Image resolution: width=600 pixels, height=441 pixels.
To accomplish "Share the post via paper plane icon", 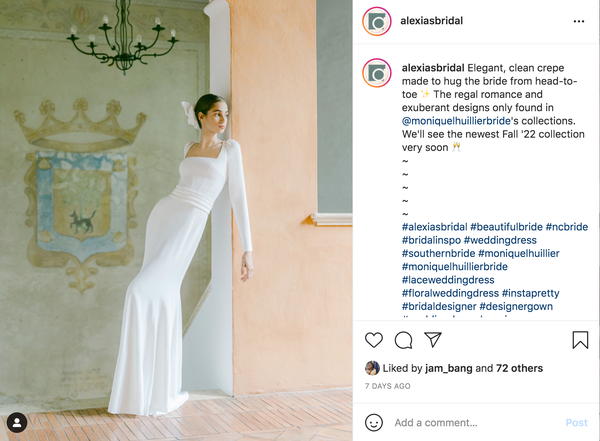I will tap(433, 340).
